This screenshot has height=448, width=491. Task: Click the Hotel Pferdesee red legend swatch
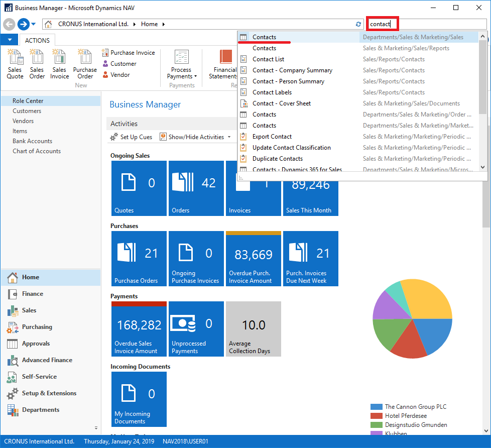377,416
